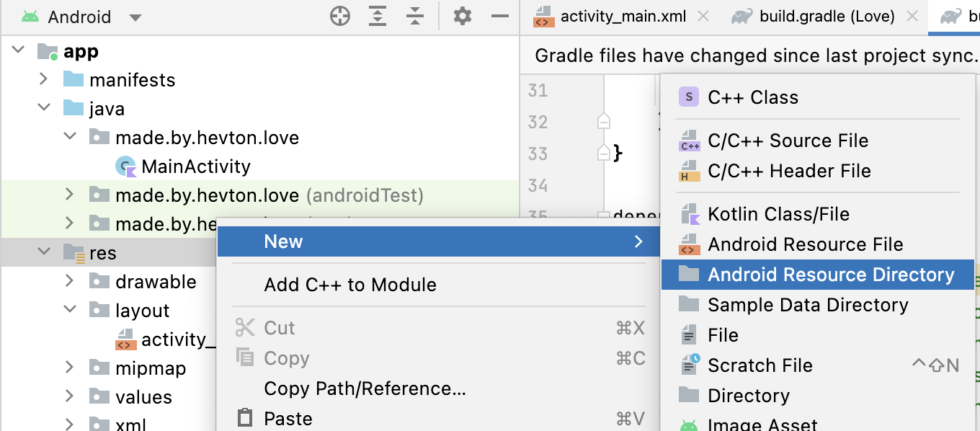Open the project view options gear
The height and width of the screenshot is (431, 980).
pos(463,16)
